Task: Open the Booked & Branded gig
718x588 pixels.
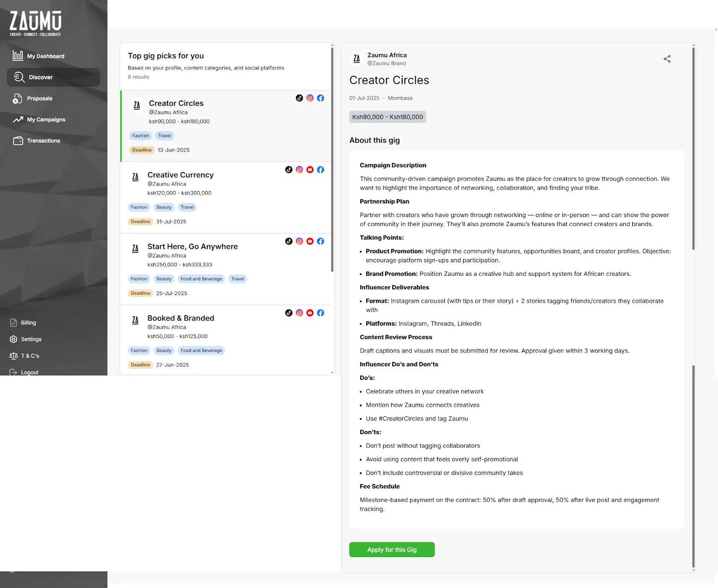Action: click(181, 318)
